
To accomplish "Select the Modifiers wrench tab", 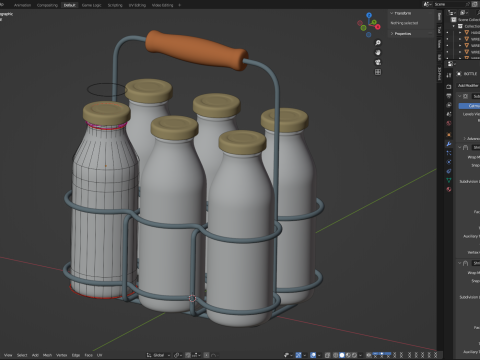I will [x=449, y=144].
